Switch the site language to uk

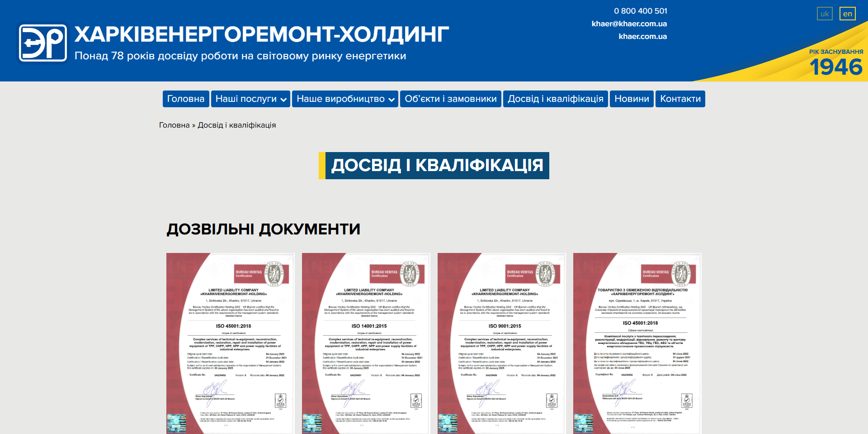[x=825, y=14]
